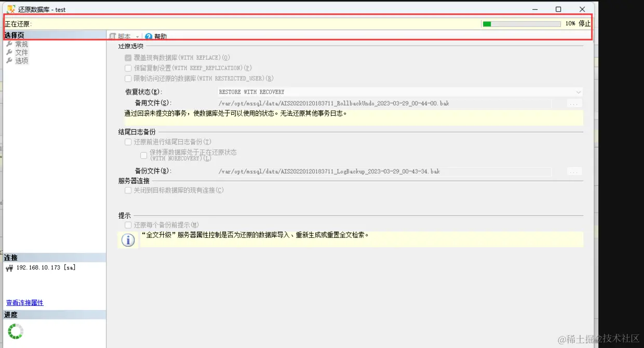
Task: Click the wrench icon beside 选项
Action: tap(9, 61)
